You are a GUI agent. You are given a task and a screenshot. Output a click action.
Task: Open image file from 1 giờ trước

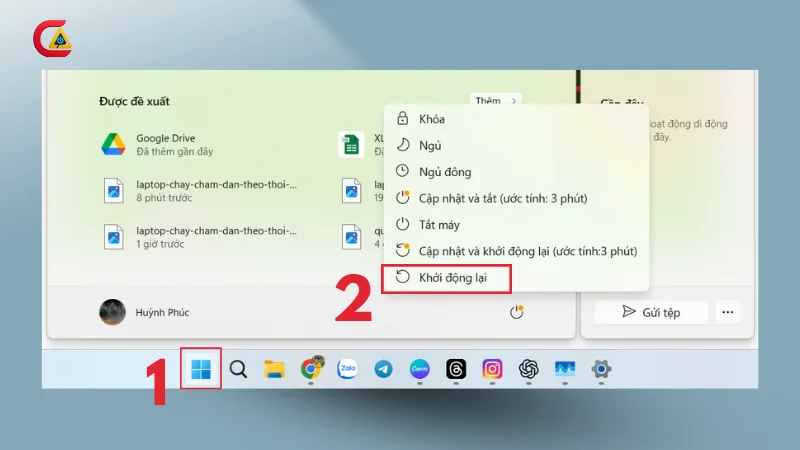click(x=199, y=237)
